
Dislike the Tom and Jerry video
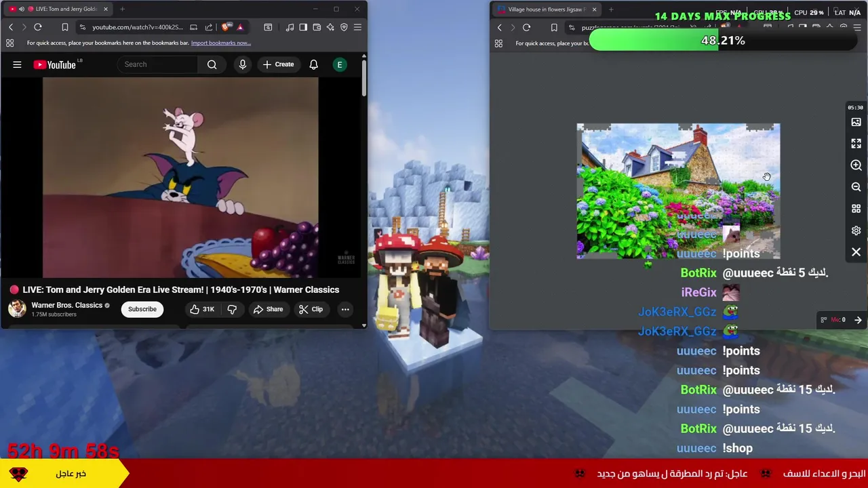click(x=232, y=309)
